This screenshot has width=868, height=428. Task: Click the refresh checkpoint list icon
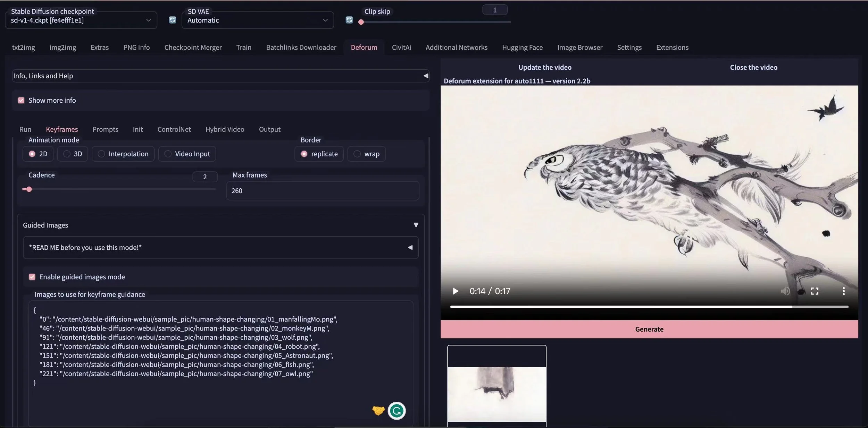click(172, 20)
